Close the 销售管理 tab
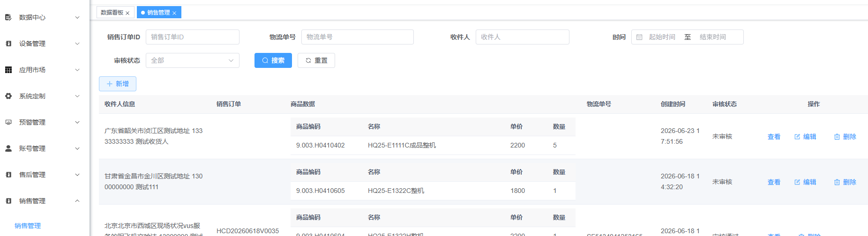Viewport: 868px width, 236px height. pos(174,13)
